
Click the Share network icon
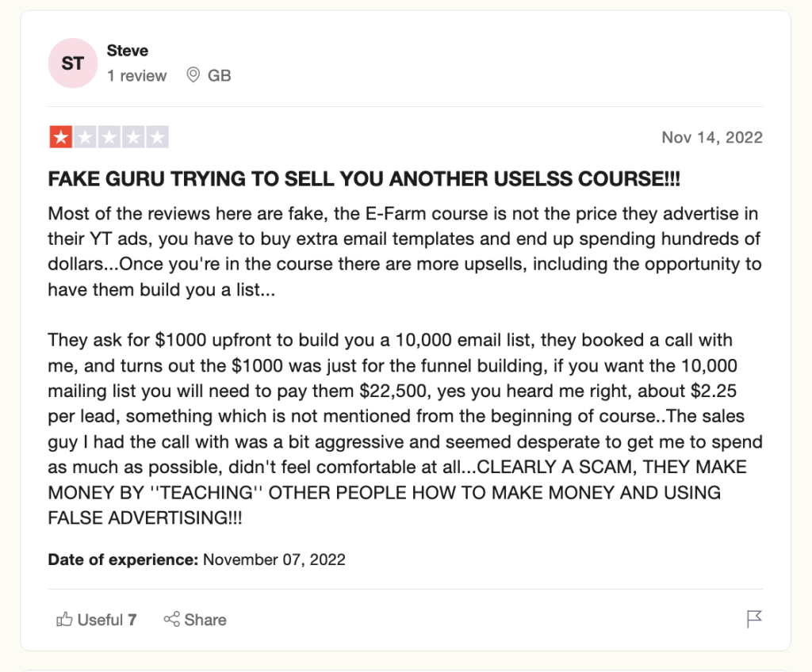(171, 619)
